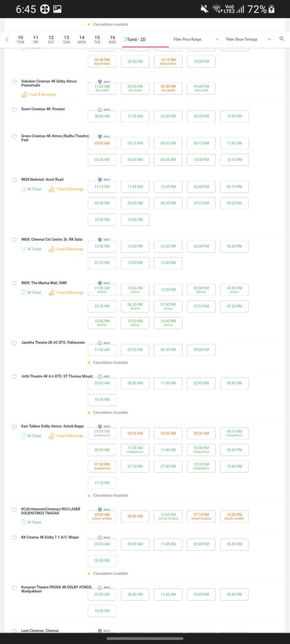This screenshot has height=644, width=290.
Task: Open the search icon in filter bar
Action: click(x=282, y=39)
